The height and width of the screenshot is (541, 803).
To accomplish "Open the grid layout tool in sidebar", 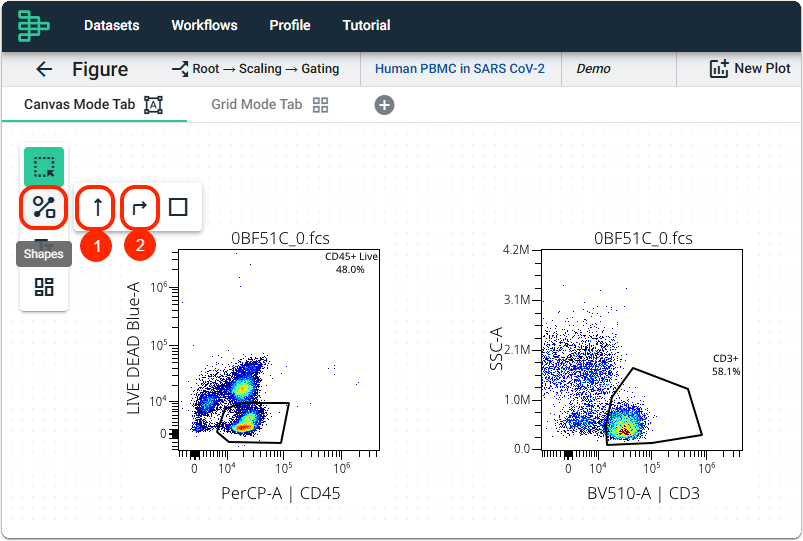I will pos(44,287).
